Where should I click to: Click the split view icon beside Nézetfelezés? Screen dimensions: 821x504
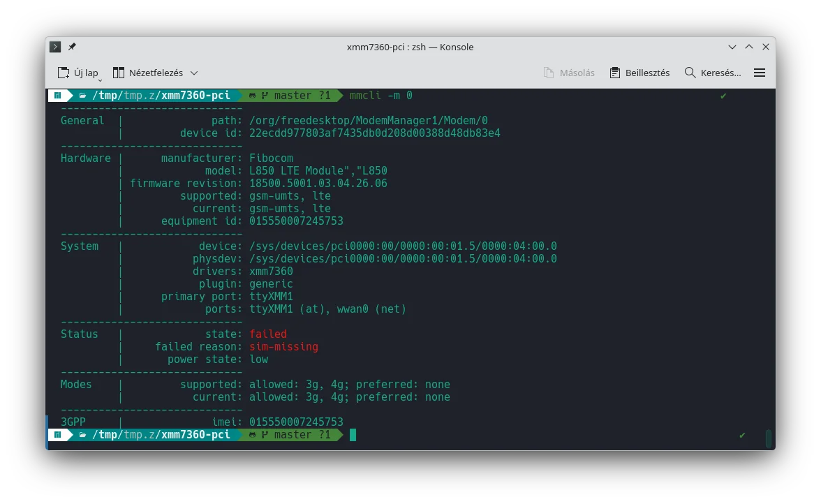point(119,73)
